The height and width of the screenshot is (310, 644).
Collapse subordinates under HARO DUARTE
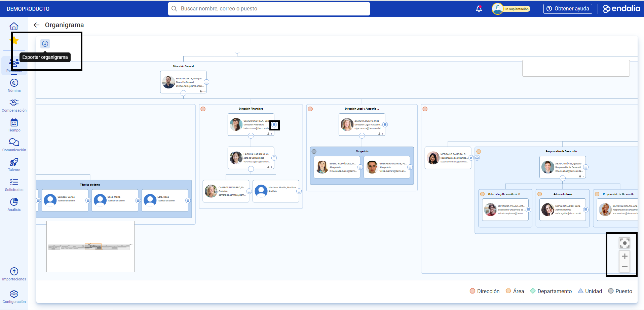tap(183, 93)
